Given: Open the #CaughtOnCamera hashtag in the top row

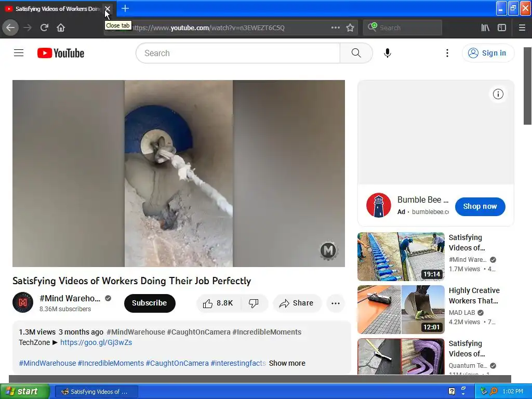Looking at the screenshot, I should click(x=198, y=332).
